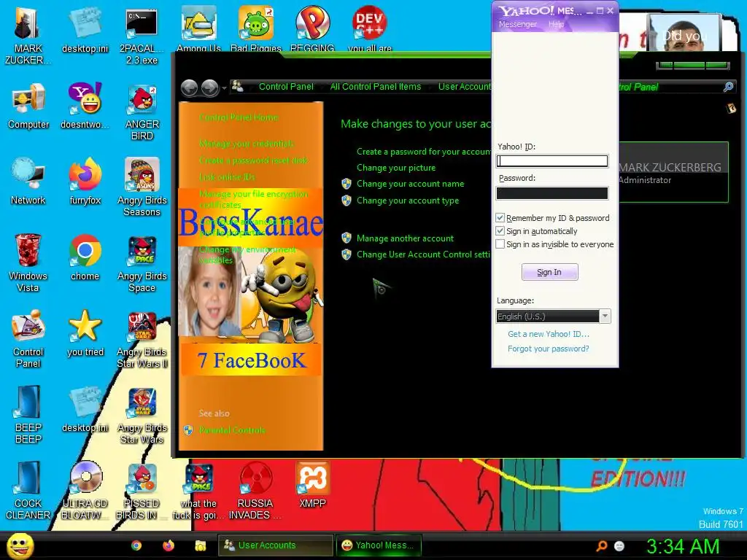
Task: Click the 3:34 AM taskbar clock
Action: click(682, 546)
